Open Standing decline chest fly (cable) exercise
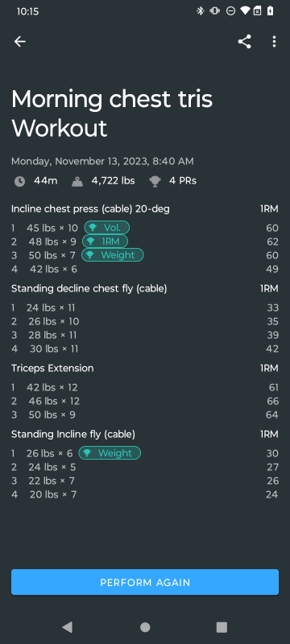This screenshot has height=644, width=290. pos(89,289)
